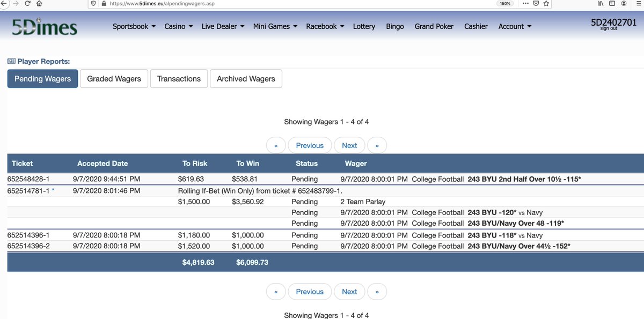
Task: Click the top Next button
Action: tap(349, 145)
